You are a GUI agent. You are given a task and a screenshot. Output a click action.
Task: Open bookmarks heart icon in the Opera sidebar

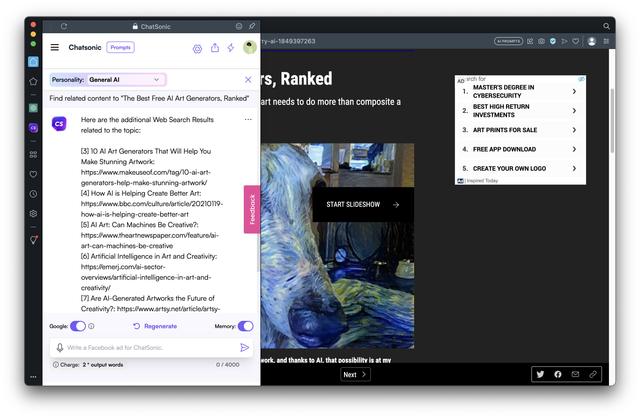tap(33, 174)
